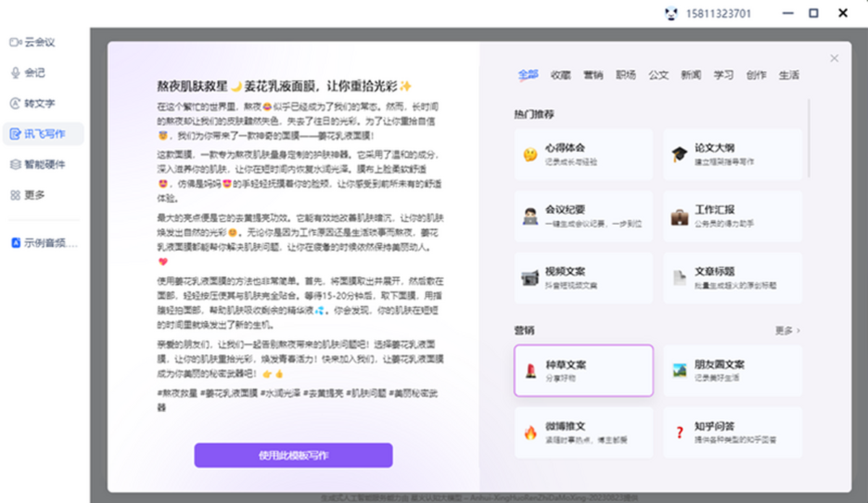Select the 知乎问答 template card
This screenshot has height=503, width=868.
click(733, 432)
